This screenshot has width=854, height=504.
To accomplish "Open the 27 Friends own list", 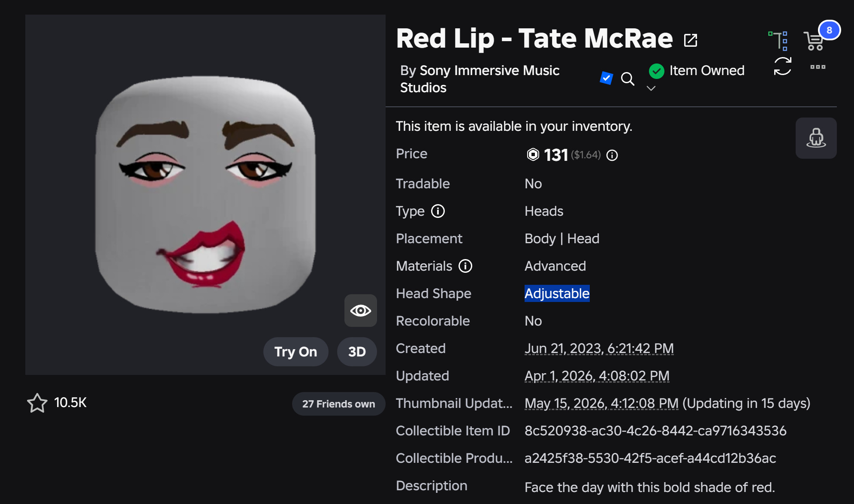I will coord(338,404).
